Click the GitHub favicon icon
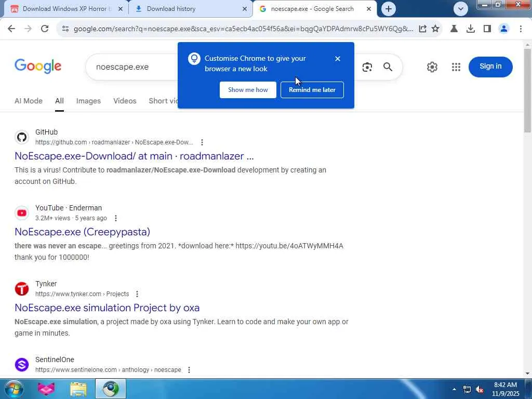 click(22, 137)
